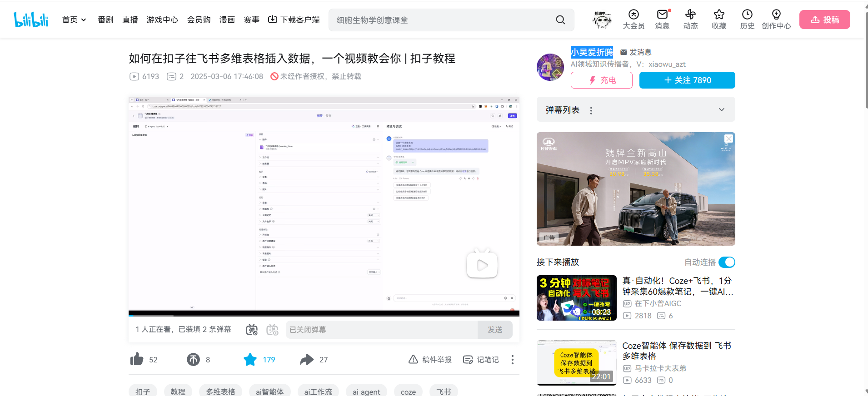
Task: Click the WEY MPV advertisement image
Action: tap(636, 189)
